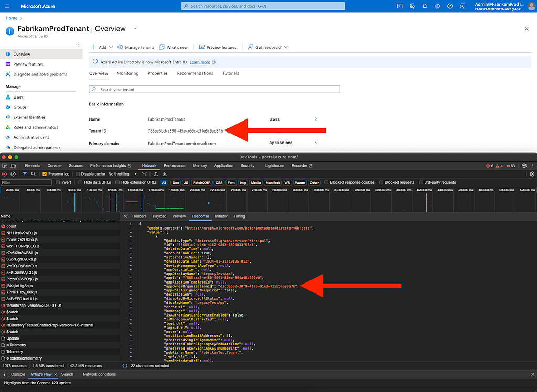This screenshot has width=537, height=392.
Task: Click Manage tenants in the toolbar
Action: 136,47
